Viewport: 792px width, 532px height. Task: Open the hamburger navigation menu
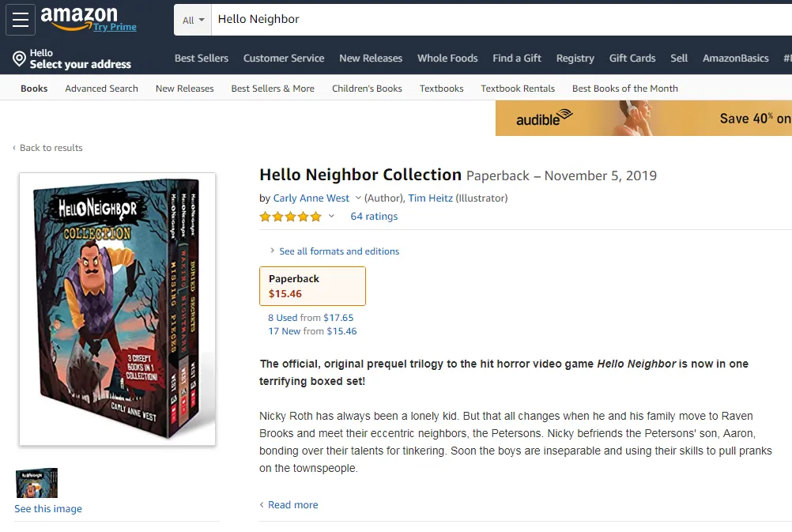pyautogui.click(x=21, y=20)
